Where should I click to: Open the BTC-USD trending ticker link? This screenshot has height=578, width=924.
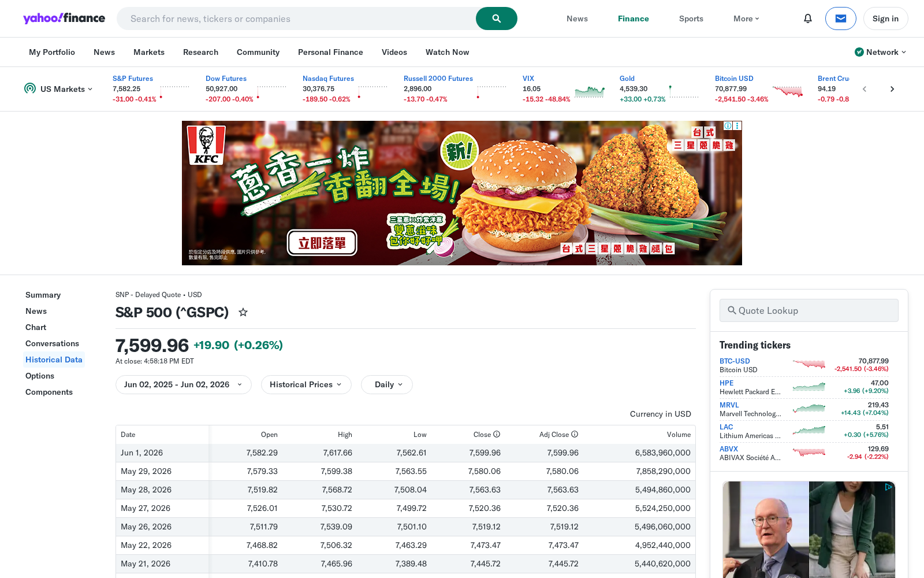point(735,361)
